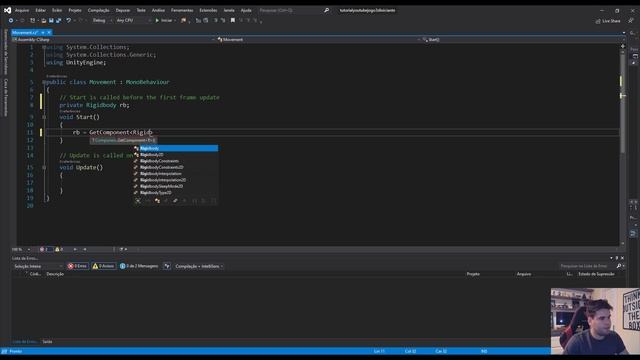
Task: Select RigidbodySleepMode2D in the IntelliSense list
Action: [176, 186]
